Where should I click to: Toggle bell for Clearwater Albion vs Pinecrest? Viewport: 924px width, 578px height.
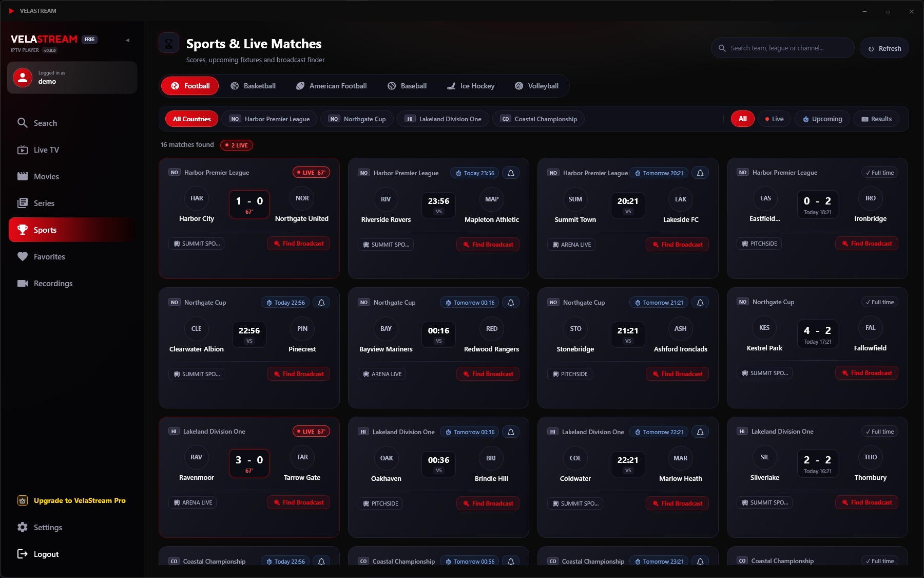click(321, 303)
